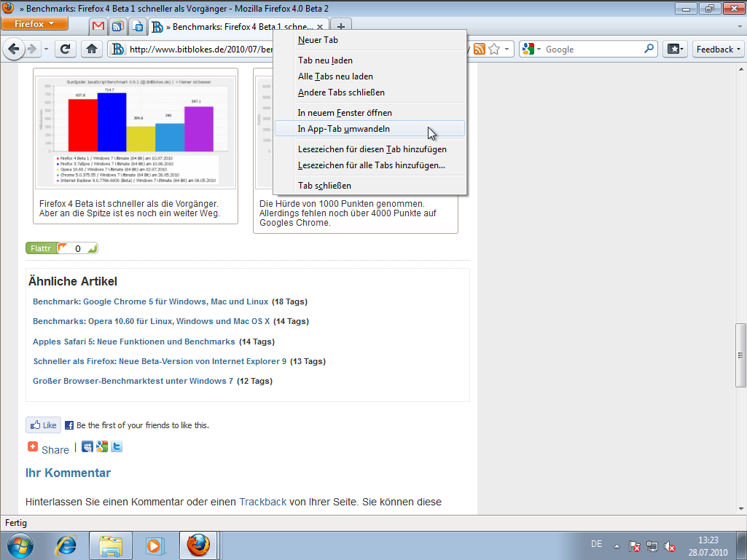Open 'Schneller als Firefox' Internet Explorer 9 link

click(x=160, y=361)
